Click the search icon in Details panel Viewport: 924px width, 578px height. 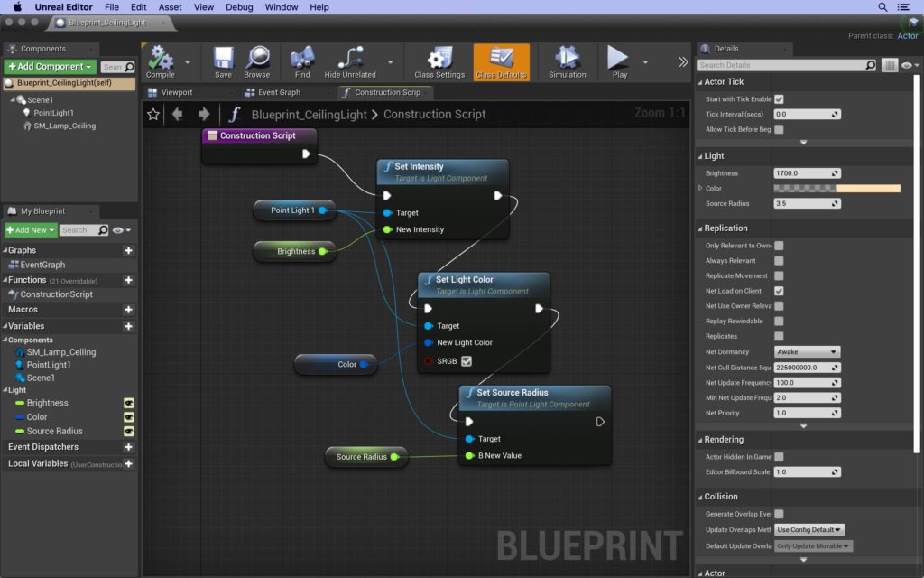pos(871,65)
